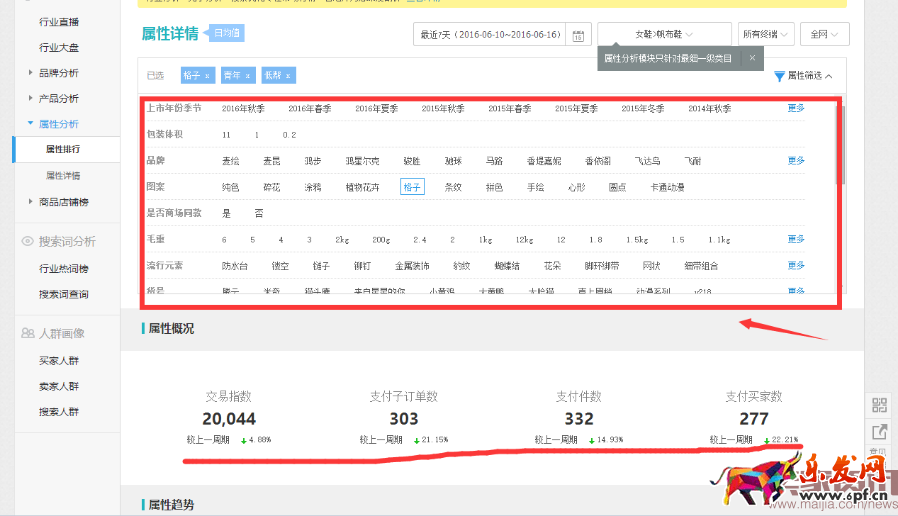
Task: Open 属性详情 in the sidebar menu
Action: point(63,176)
